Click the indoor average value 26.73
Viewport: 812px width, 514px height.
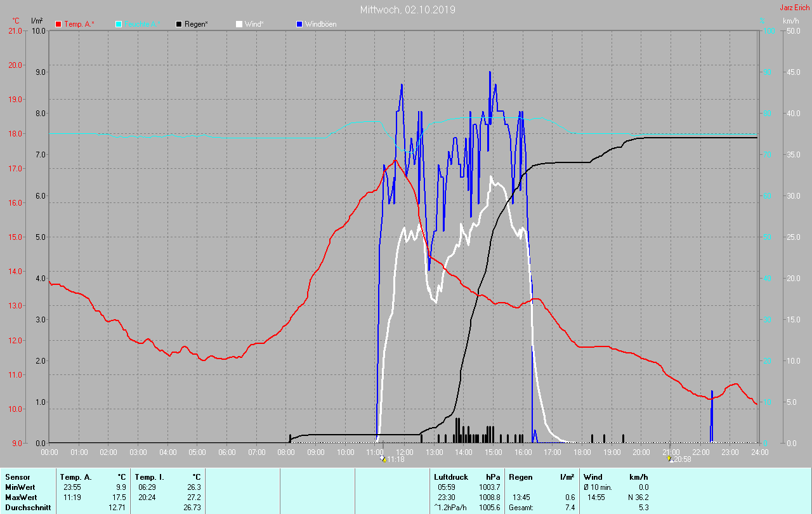click(x=191, y=508)
